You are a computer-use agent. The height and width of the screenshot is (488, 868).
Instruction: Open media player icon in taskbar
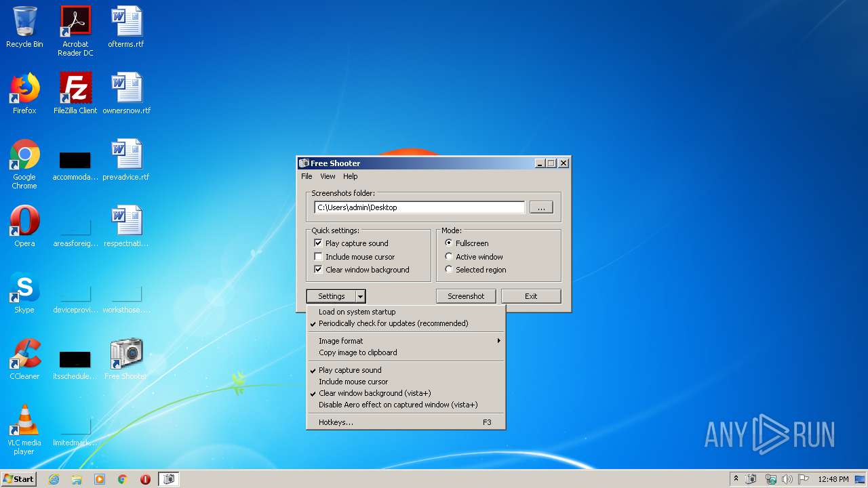coord(100,479)
